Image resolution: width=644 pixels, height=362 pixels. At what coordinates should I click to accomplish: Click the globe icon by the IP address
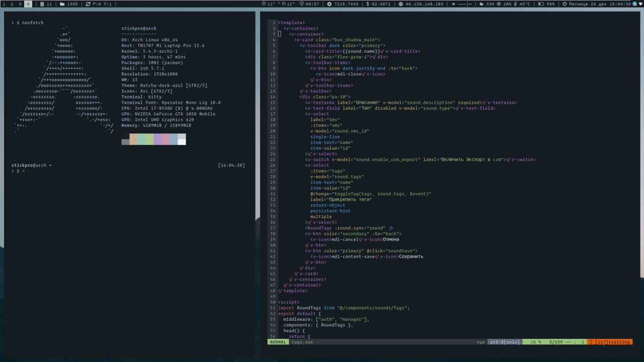pos(400,4)
